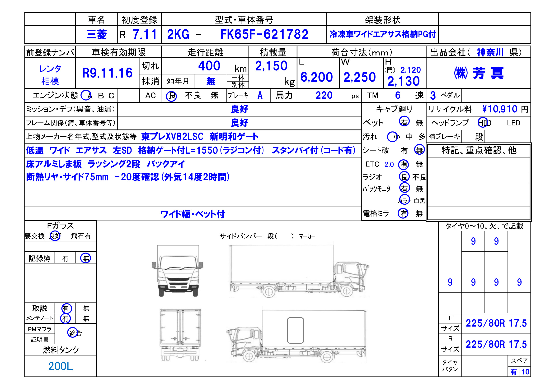Click fuel tank 200L value
Image resolution: width=555 pixels, height=392 pixels.
coord(61,366)
